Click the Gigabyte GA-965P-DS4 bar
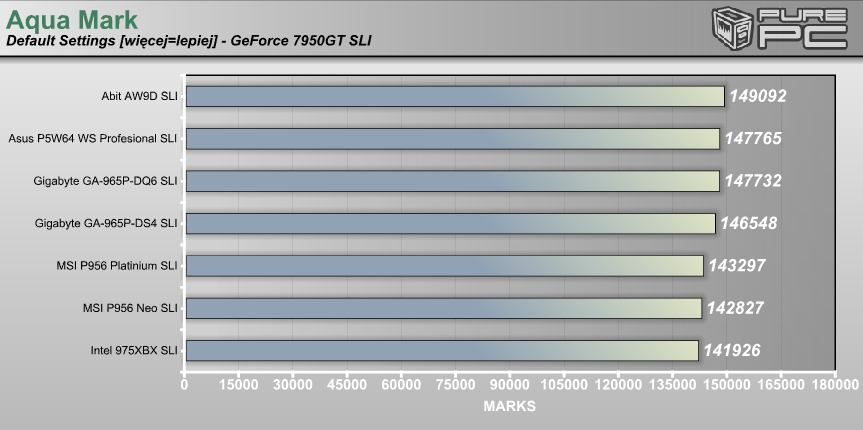 point(451,224)
